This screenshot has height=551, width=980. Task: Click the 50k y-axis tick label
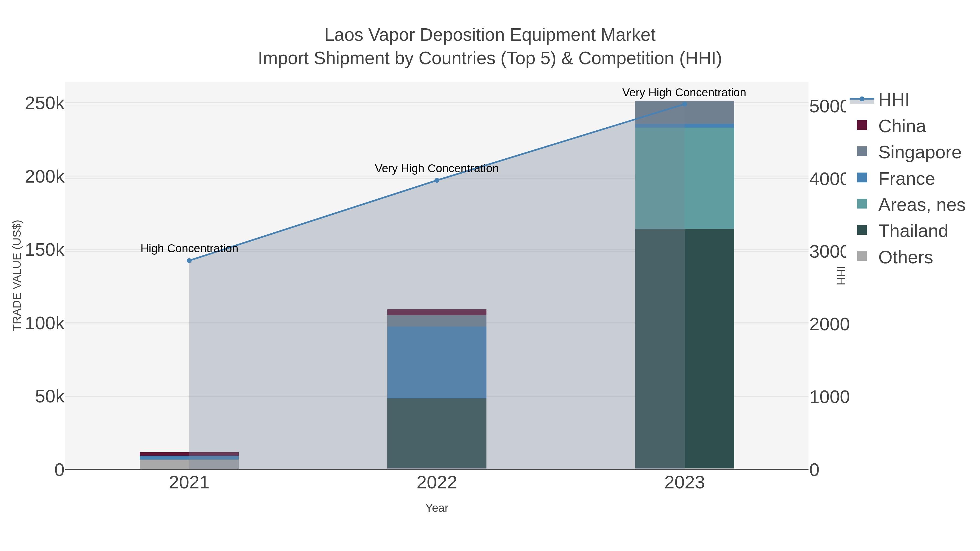pos(50,397)
